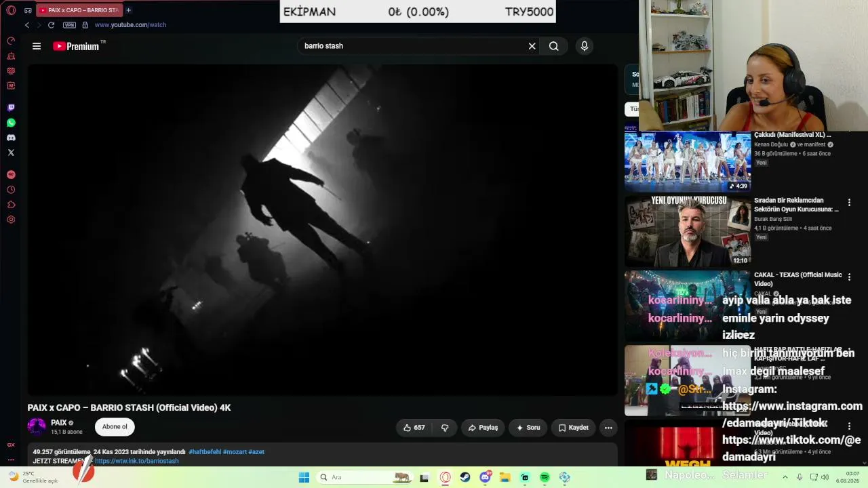Go back to the previous page

27,25
